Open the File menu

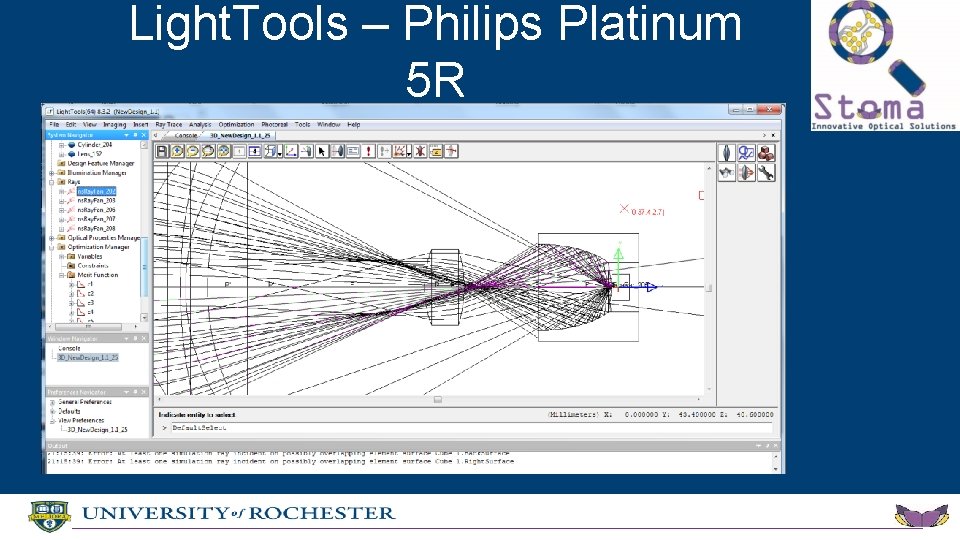[x=54, y=124]
